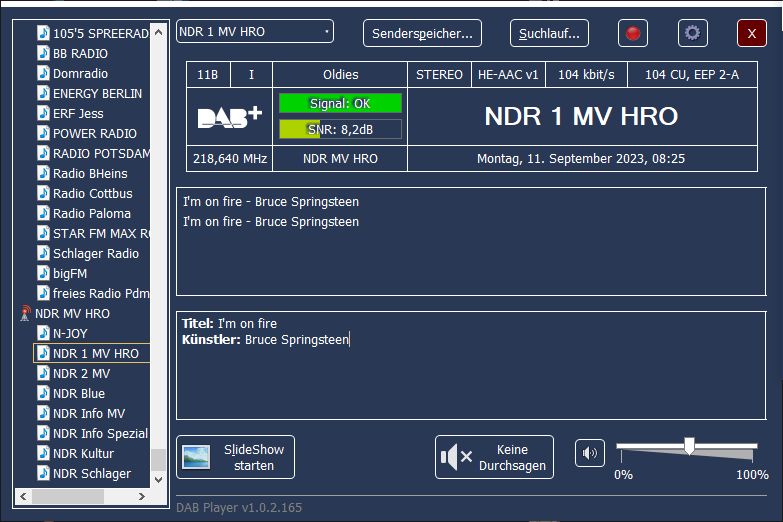783x522 pixels.
Task: Click the DAB+ logo
Action: pyautogui.click(x=229, y=117)
